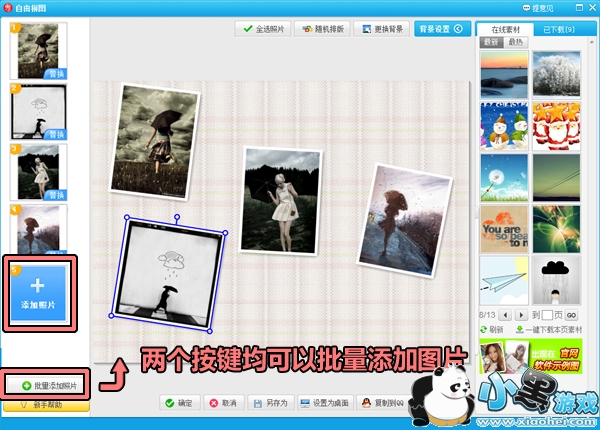Choose the paper airplane background thumbnail
This screenshot has width=600, height=430.
click(x=504, y=280)
